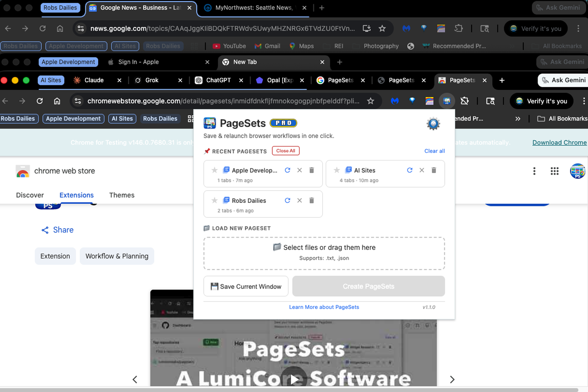This screenshot has width=588, height=392.
Task: Click the Workflow & Planning chip
Action: (117, 256)
